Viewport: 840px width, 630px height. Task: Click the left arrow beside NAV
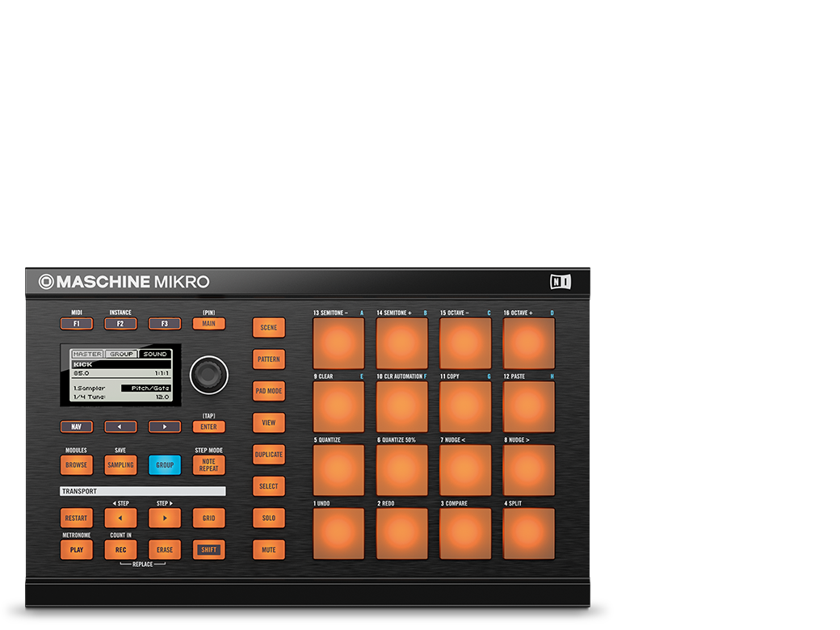[120, 427]
